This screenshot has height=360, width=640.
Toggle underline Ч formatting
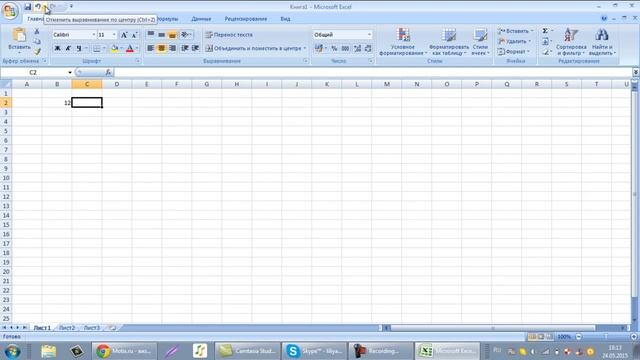coord(79,49)
